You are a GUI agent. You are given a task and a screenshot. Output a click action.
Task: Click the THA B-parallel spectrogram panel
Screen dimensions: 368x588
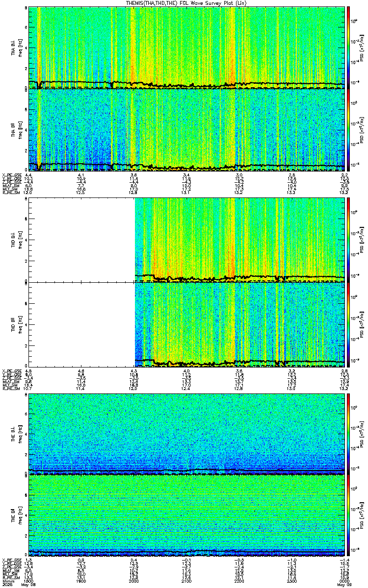186,129
